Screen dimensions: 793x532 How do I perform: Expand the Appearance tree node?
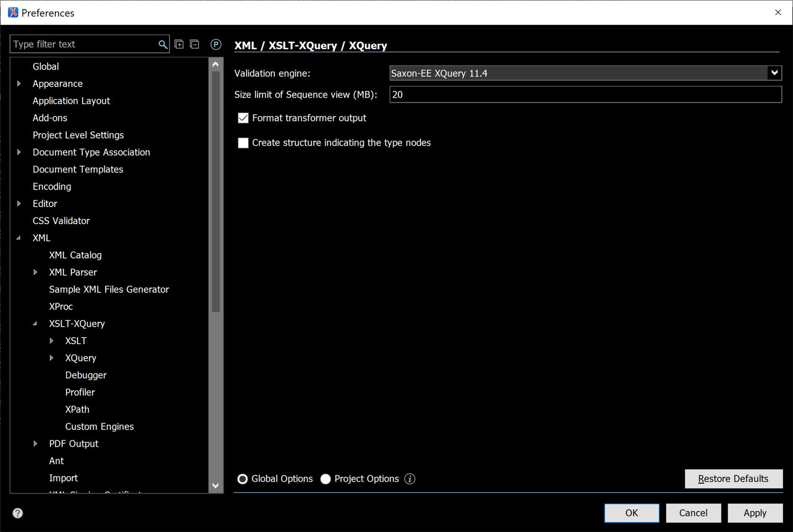19,84
